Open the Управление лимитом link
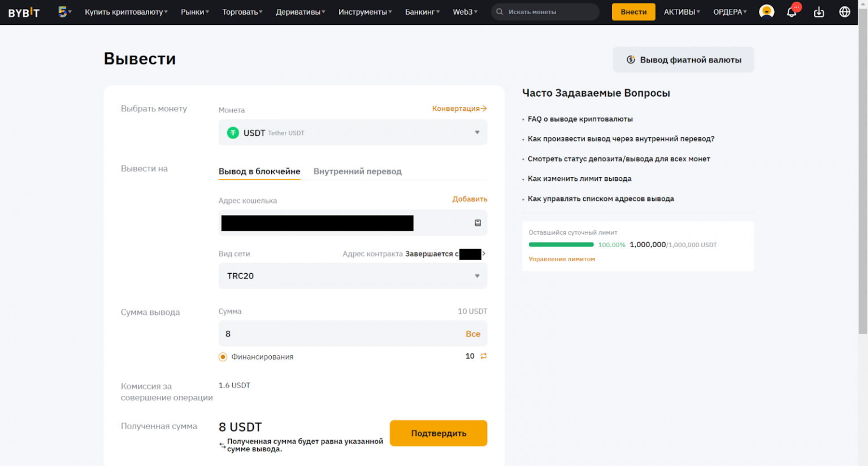 pos(562,259)
